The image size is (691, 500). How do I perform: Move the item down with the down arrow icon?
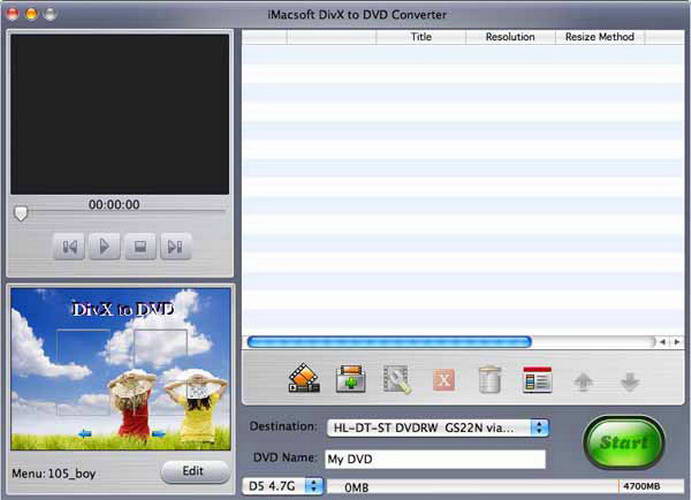tap(630, 381)
